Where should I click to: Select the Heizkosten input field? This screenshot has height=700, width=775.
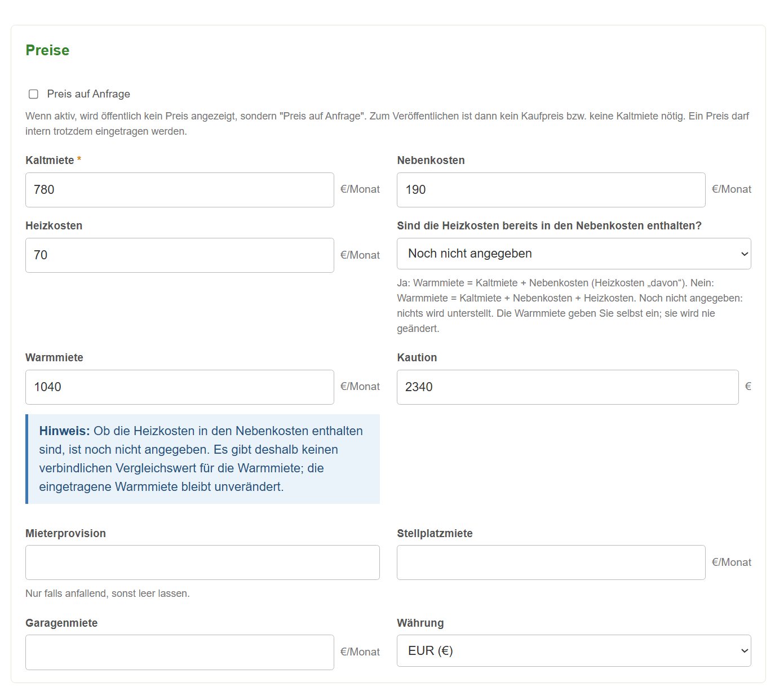coord(180,255)
